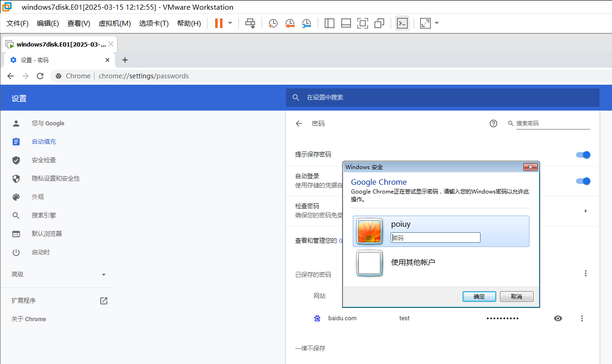Go forward in the Chrome browser

[25, 76]
